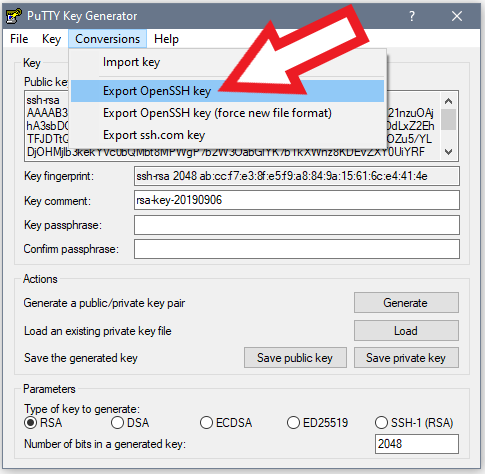Open the File menu
Image resolution: width=485 pixels, height=474 pixels.
19,39
